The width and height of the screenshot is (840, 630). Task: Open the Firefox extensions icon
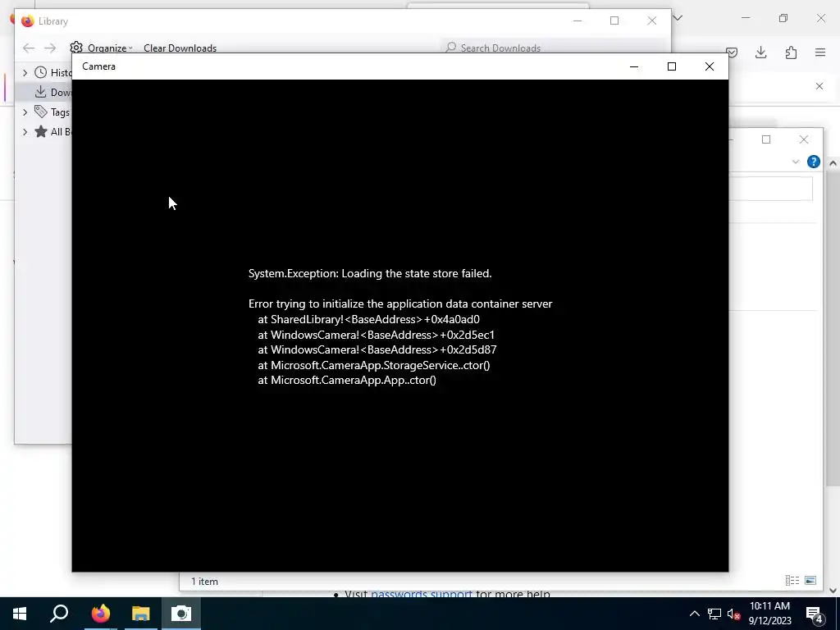[x=791, y=52]
